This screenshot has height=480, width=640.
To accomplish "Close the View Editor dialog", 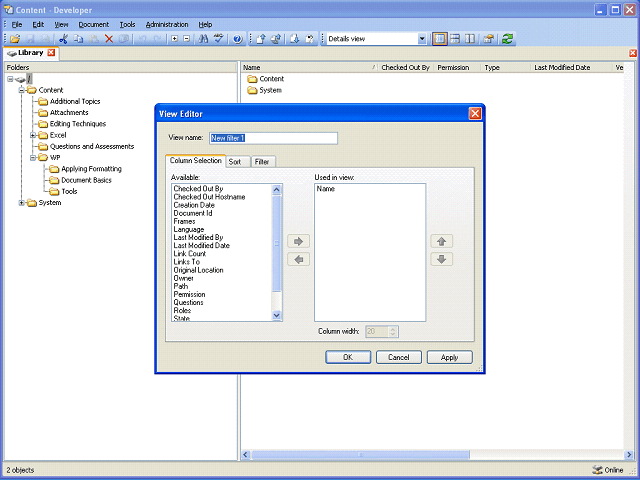I will (475, 114).
